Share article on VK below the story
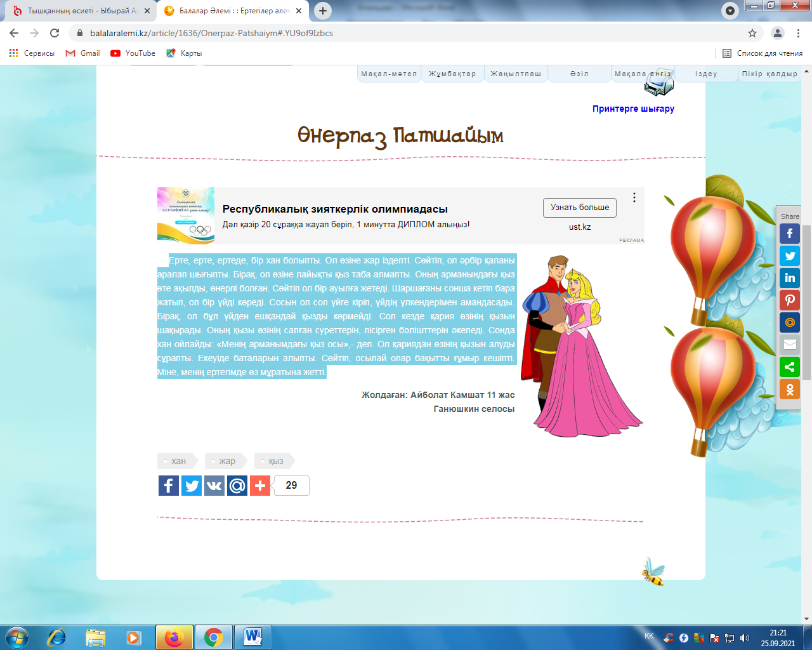 214,486
